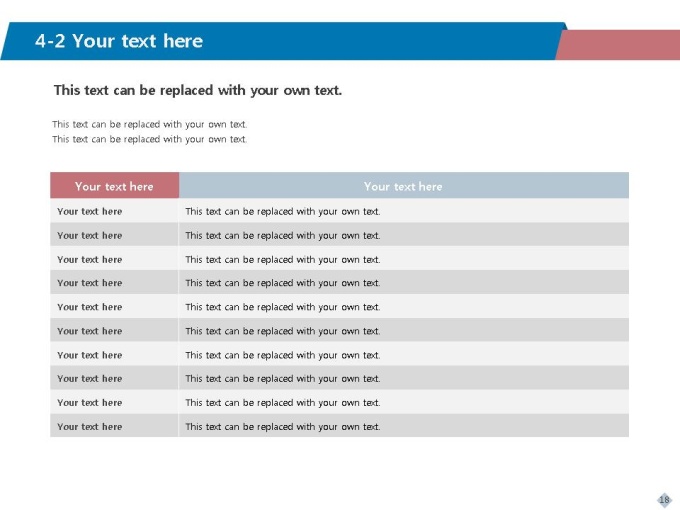Select the sixth row's left label cell
The image size is (680, 510).
90,331
